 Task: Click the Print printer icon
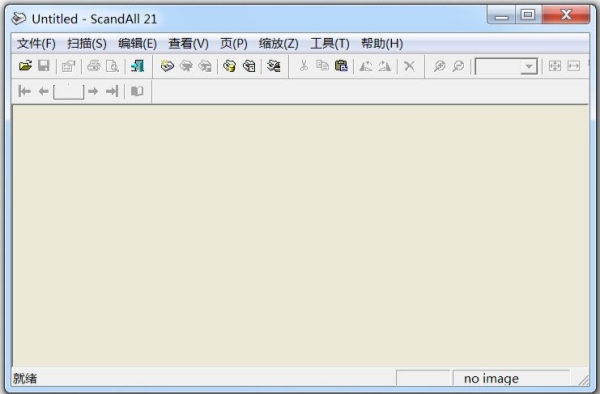pos(93,66)
